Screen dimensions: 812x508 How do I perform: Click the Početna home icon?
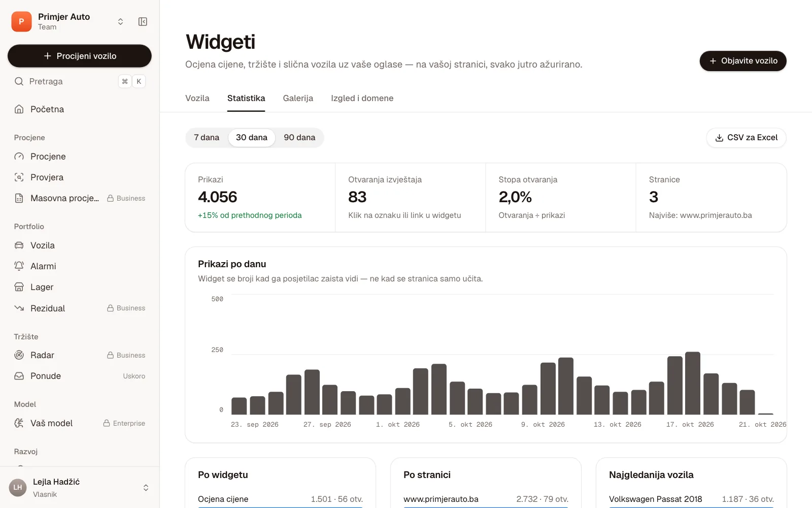point(19,109)
